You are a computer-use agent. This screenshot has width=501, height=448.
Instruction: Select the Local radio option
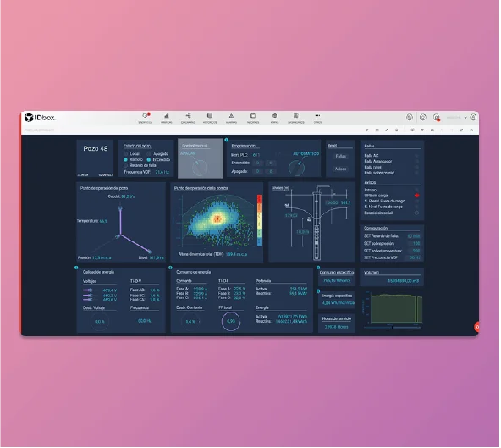(x=125, y=154)
